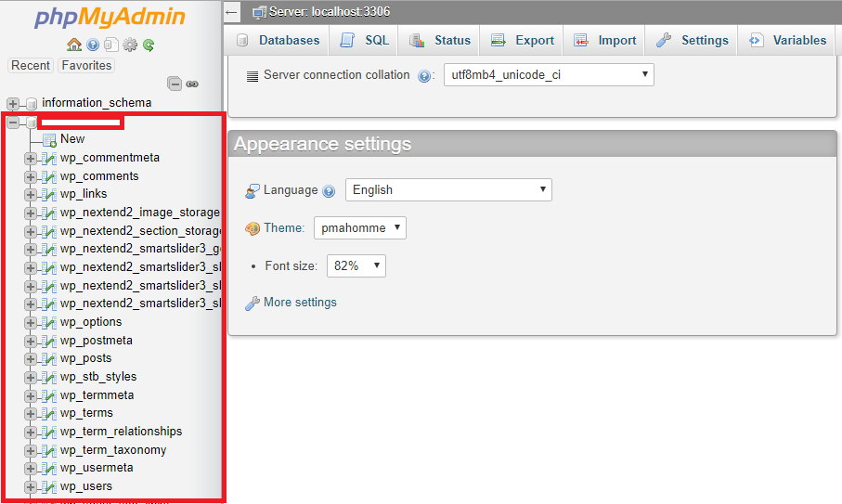Viewport: 842px width, 504px height.
Task: Switch to the SQL tab
Action: (364, 40)
